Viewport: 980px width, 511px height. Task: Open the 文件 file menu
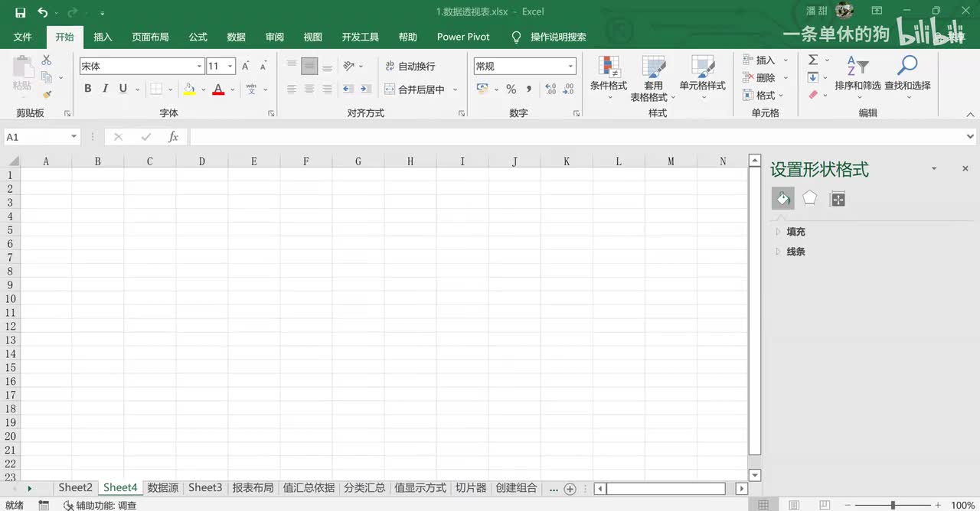point(23,37)
